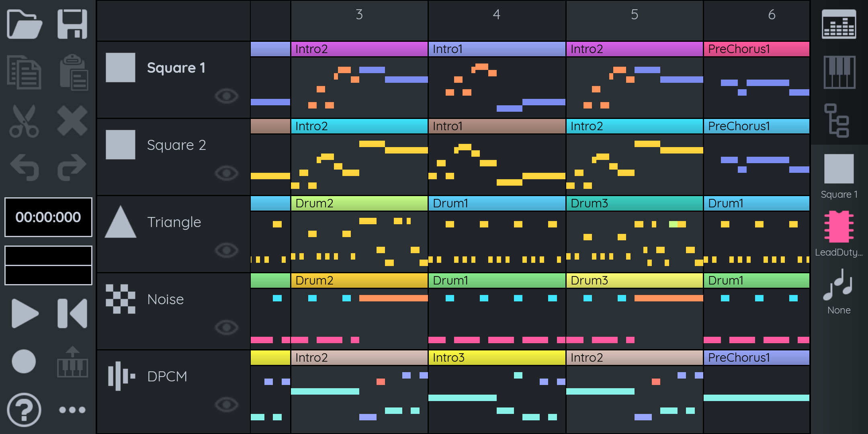Toggle the Square 1 channel visibility eye
Image resolution: width=868 pixels, height=434 pixels.
click(x=227, y=96)
